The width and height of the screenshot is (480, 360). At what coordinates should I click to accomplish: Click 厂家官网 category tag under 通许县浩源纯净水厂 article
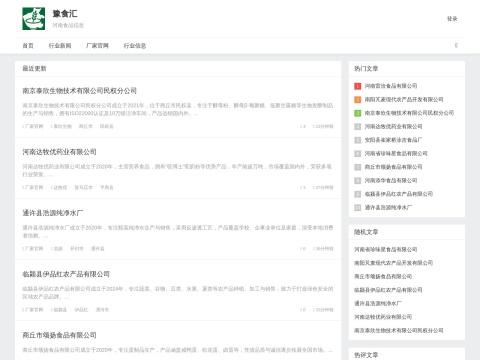point(33,249)
